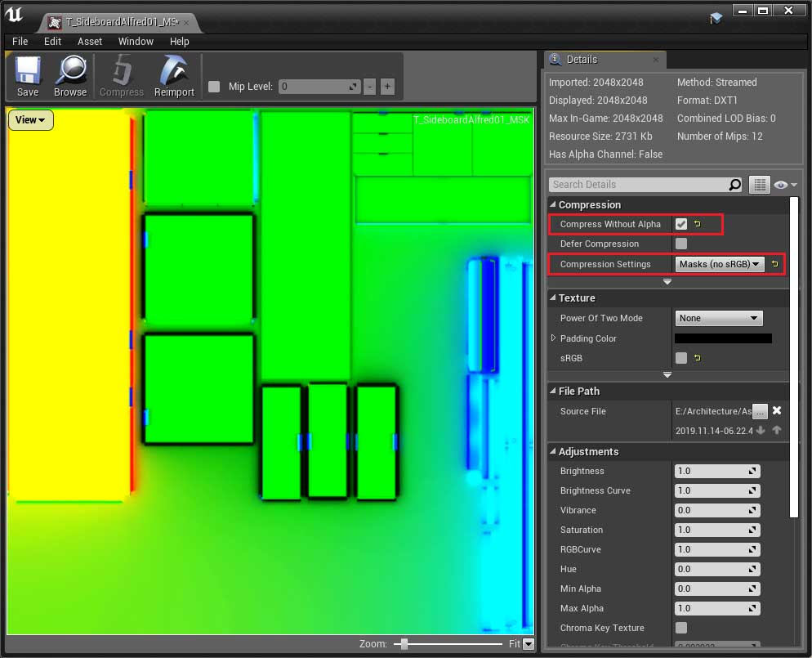Click the Padding Color black swatch

pos(723,338)
